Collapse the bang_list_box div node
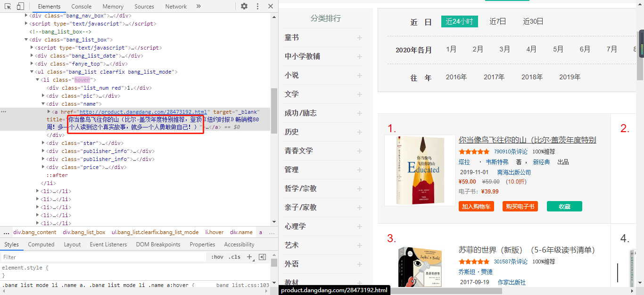 click(26, 40)
